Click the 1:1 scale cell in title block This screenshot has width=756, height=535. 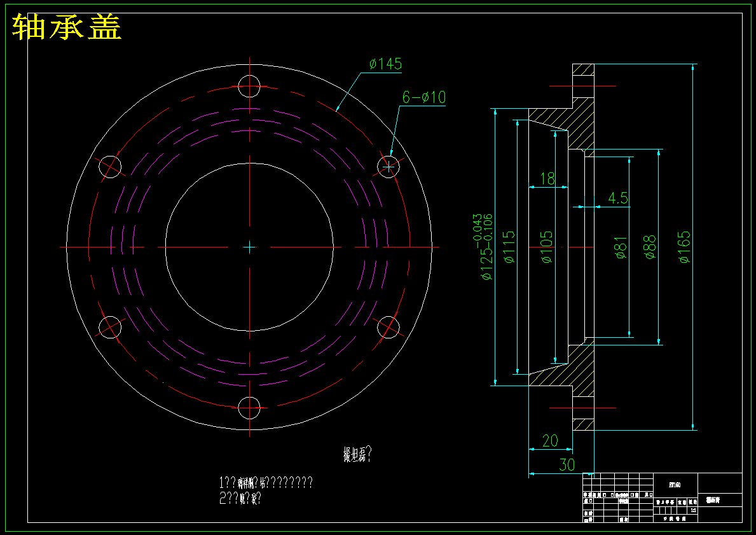(x=694, y=510)
